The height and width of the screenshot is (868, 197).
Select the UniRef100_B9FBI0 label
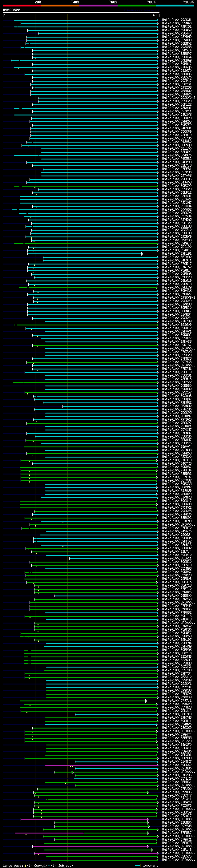[176, 308]
